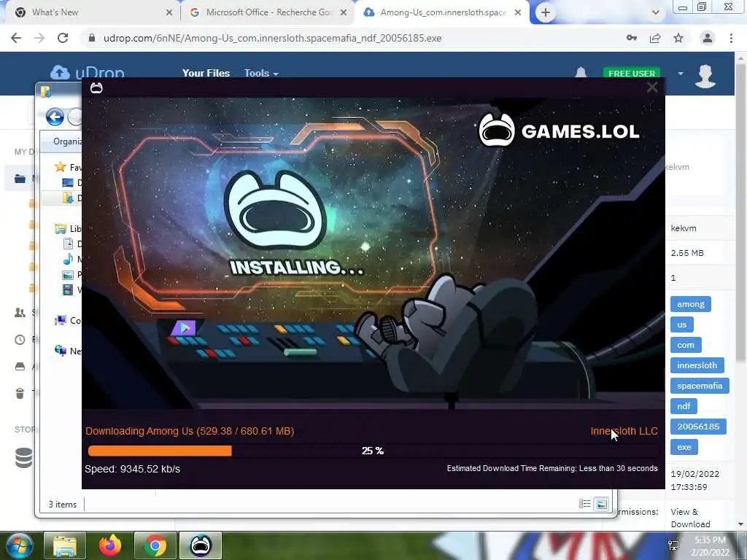Open the Chrome tab search dropdown
747x560 pixels.
point(656,12)
